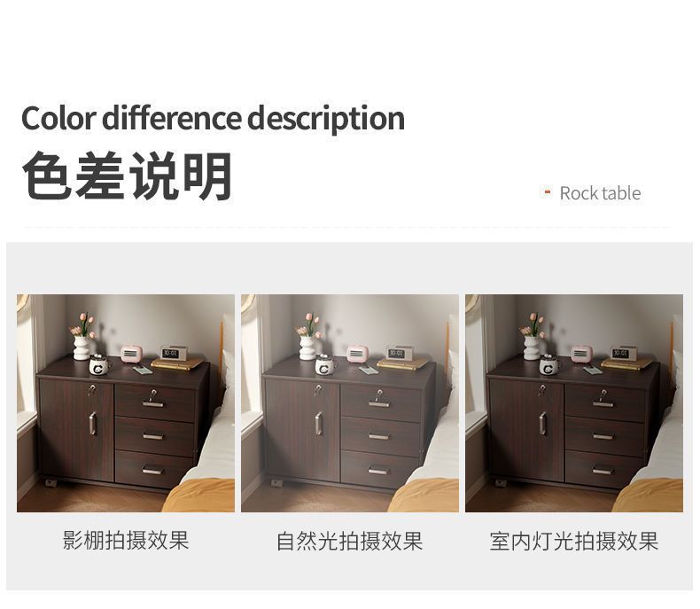Click the studio shooting effect cabinet photo
The image size is (700, 609).
click(126, 402)
